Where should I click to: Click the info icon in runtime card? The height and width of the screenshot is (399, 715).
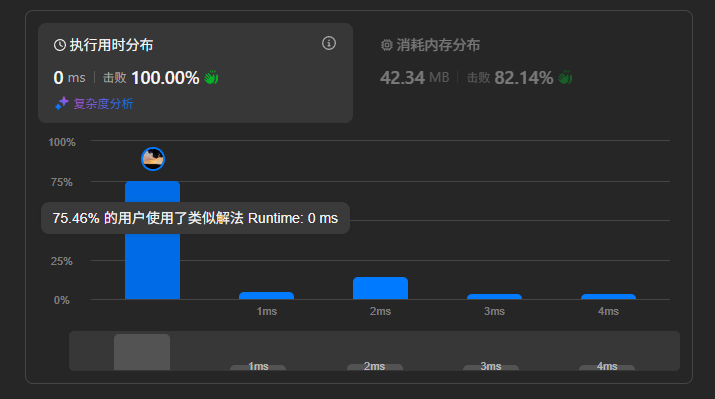click(329, 43)
